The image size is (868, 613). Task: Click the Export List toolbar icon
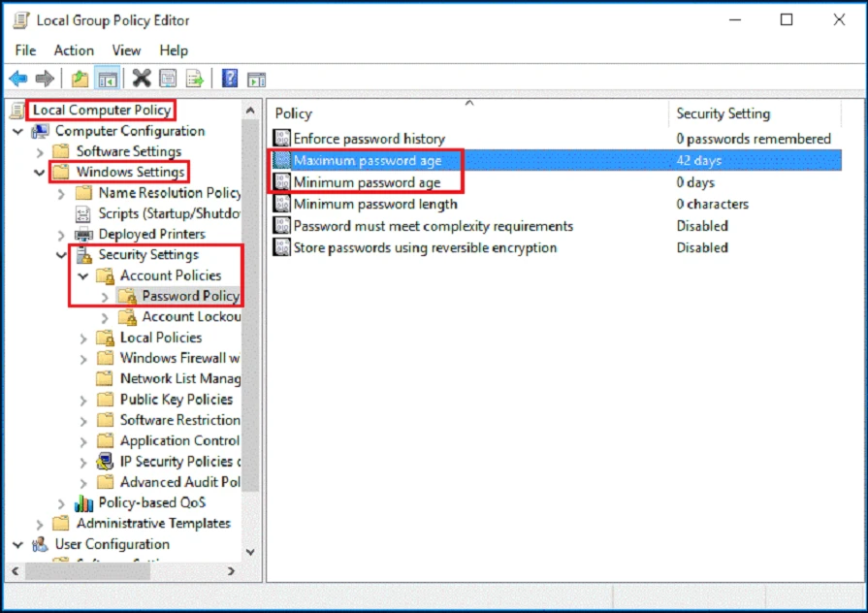195,79
